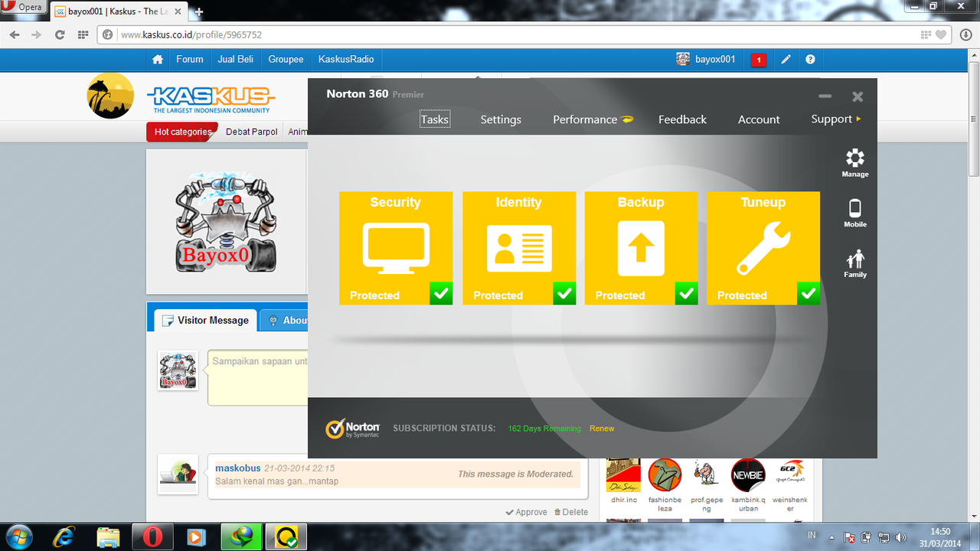Open Jual Beli section
The image size is (980, 551).
236,59
